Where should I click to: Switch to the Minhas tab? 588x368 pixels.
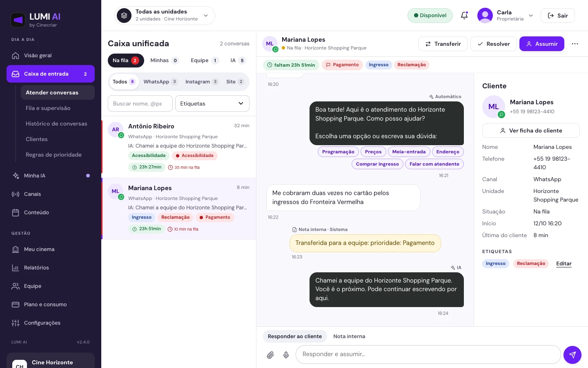click(164, 61)
